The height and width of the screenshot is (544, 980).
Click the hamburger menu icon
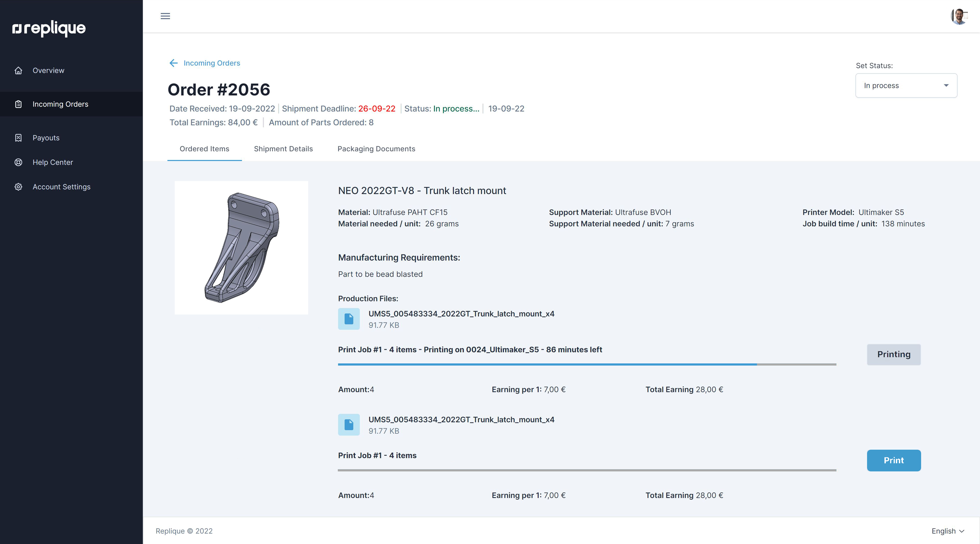pyautogui.click(x=165, y=16)
